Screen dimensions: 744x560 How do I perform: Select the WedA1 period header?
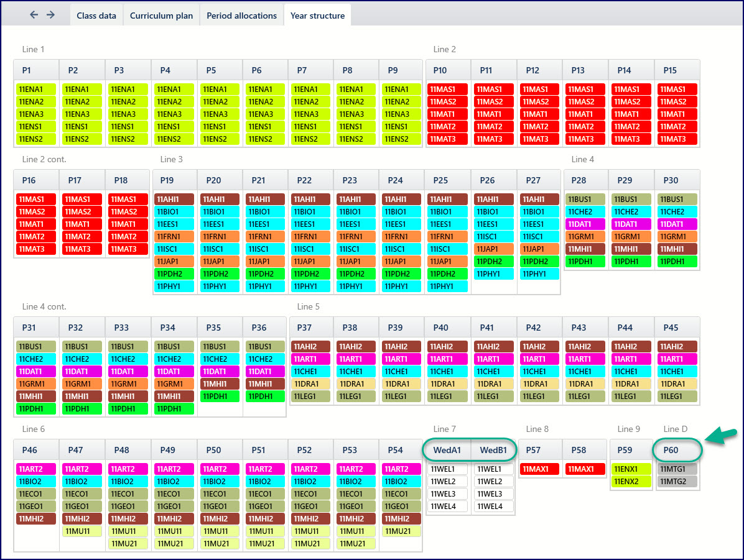[447, 450]
